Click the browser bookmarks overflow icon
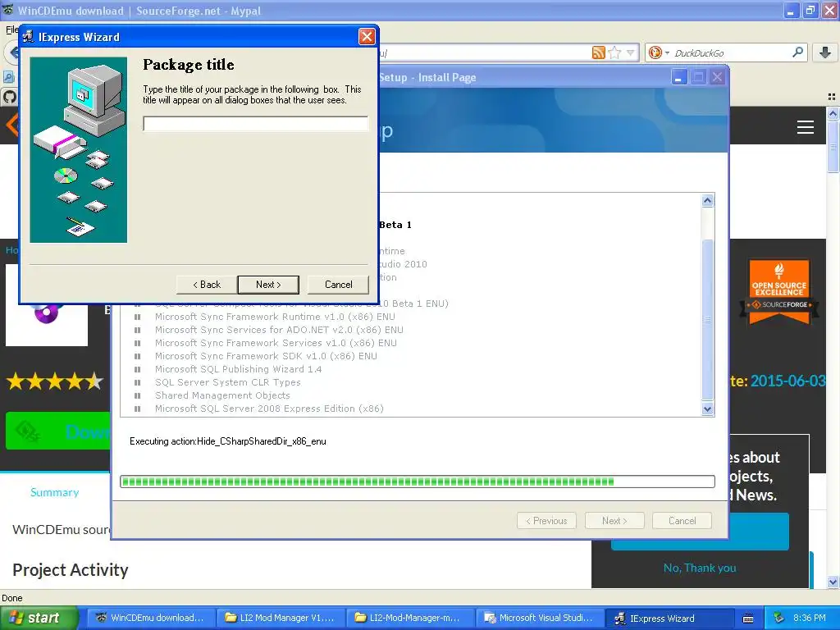The height and width of the screenshot is (630, 840). [x=832, y=97]
